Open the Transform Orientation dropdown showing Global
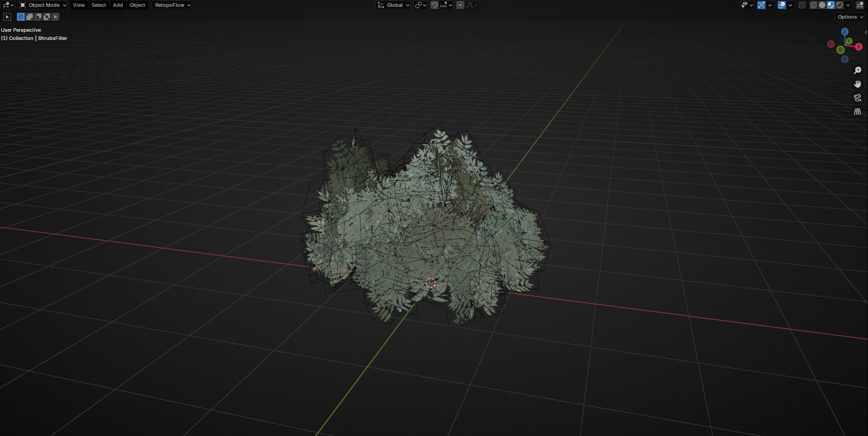The width and height of the screenshot is (868, 436). coord(393,5)
